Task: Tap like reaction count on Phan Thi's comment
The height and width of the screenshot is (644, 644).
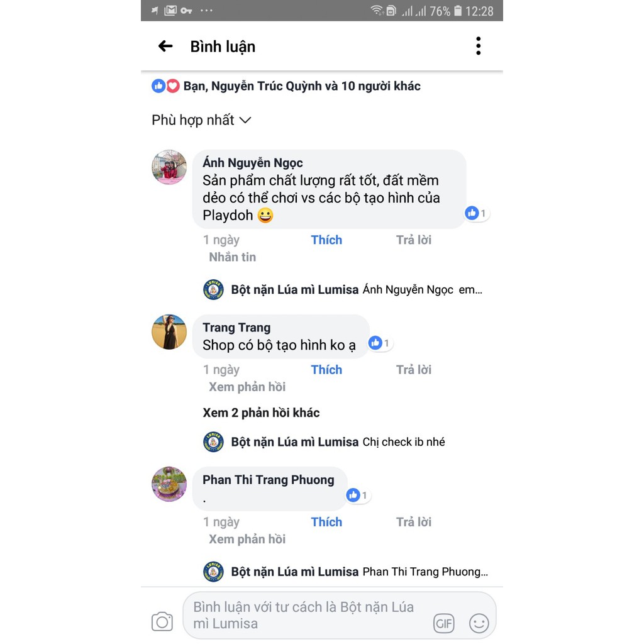Action: point(358,496)
